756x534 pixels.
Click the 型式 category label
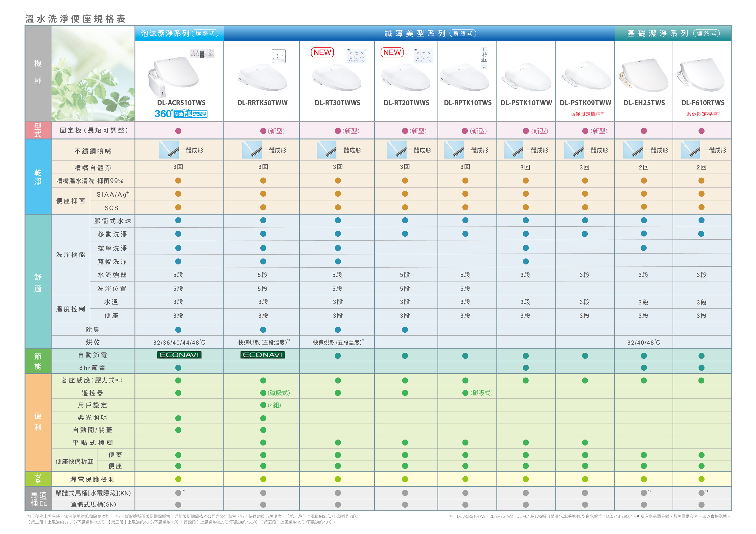click(38, 130)
